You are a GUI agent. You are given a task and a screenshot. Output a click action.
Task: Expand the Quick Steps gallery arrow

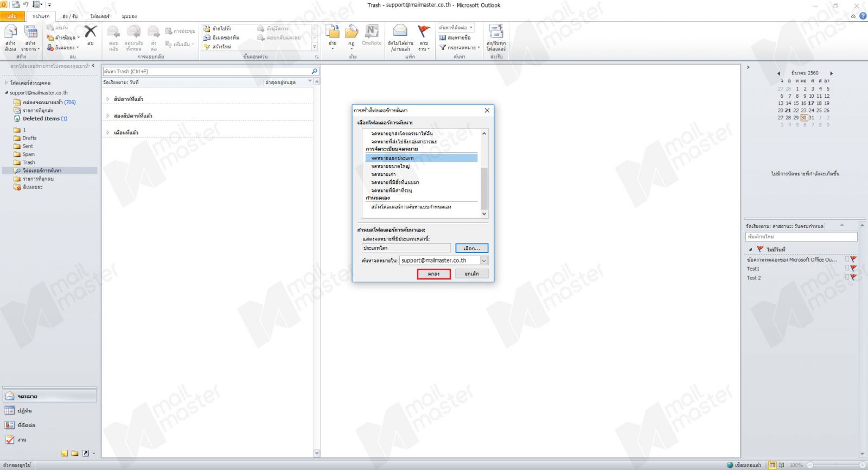pyautogui.click(x=315, y=47)
